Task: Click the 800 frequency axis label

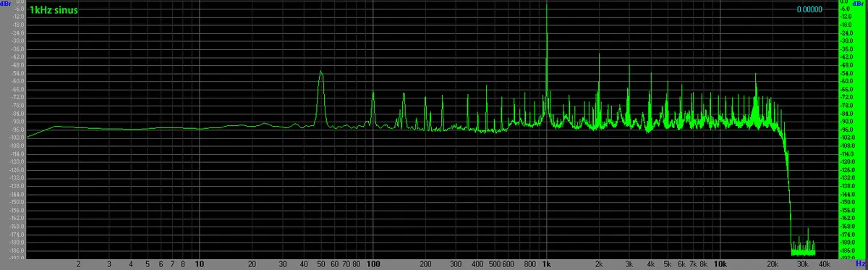Action: coord(530,264)
